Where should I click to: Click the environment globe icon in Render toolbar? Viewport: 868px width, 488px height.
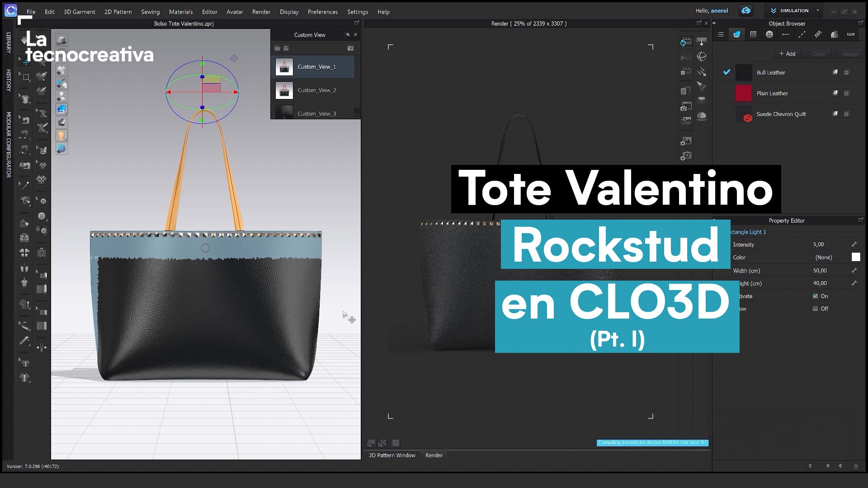coord(702,56)
